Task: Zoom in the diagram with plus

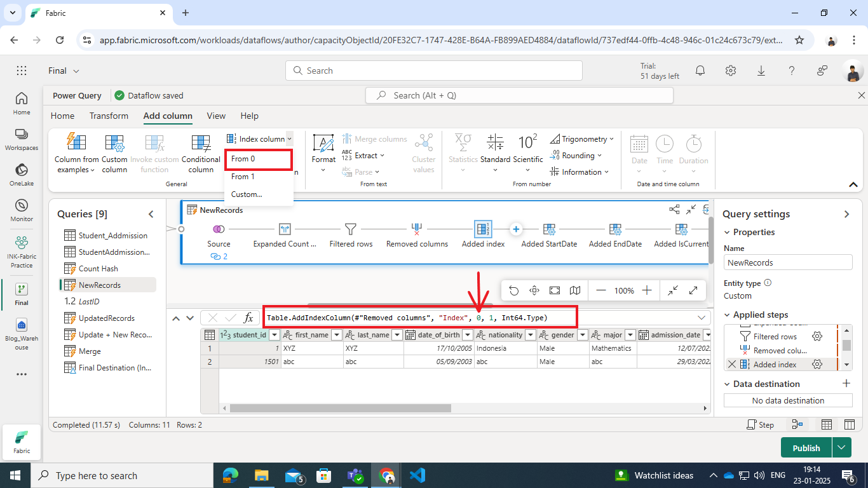Action: pyautogui.click(x=647, y=290)
